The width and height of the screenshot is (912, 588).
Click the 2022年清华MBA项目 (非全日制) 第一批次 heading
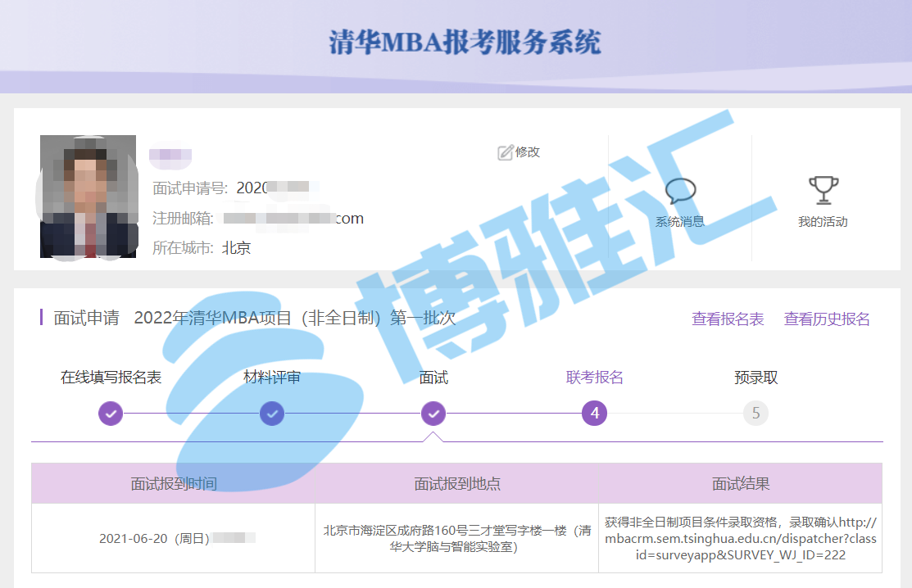tap(294, 318)
